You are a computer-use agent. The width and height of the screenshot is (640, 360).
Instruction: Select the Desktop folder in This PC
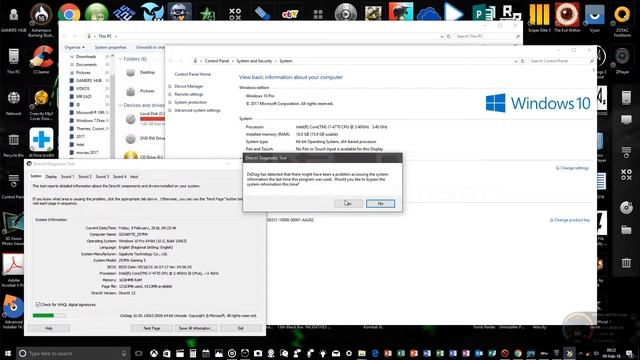click(x=141, y=73)
